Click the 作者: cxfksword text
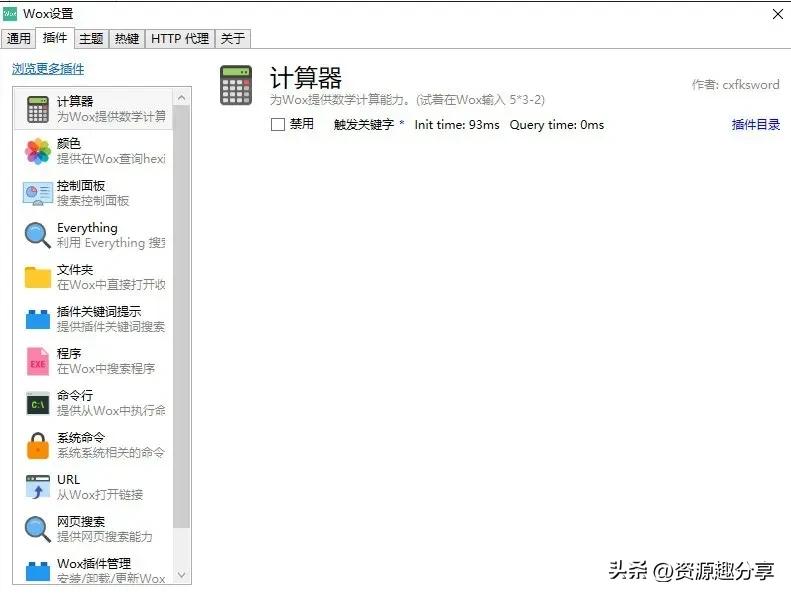 pos(736,85)
